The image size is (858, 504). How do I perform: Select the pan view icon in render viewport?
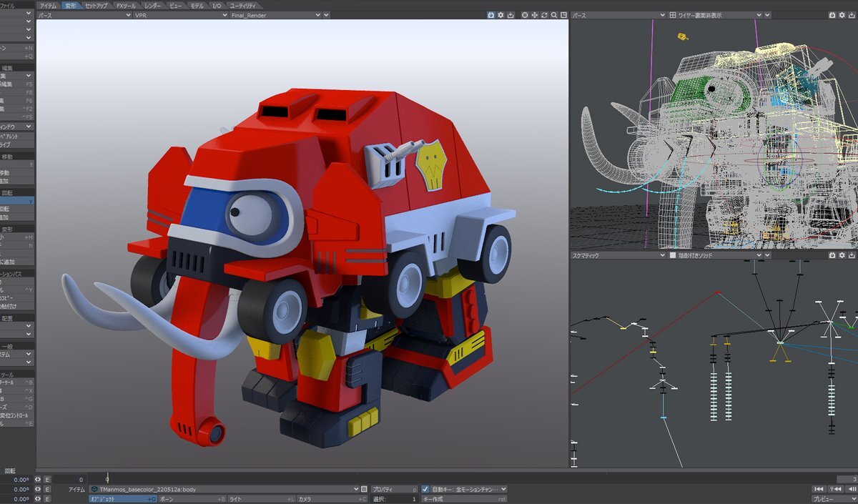click(535, 15)
